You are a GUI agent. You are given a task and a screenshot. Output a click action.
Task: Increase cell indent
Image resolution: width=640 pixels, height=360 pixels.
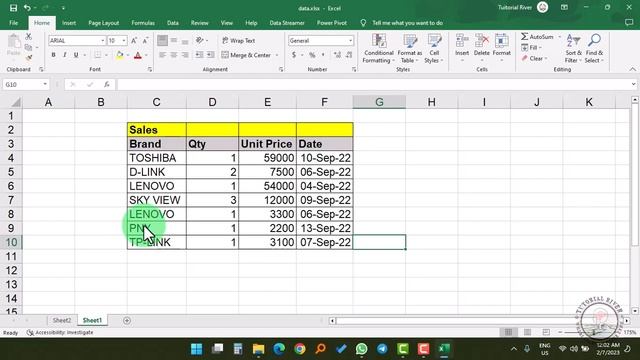[x=211, y=55]
